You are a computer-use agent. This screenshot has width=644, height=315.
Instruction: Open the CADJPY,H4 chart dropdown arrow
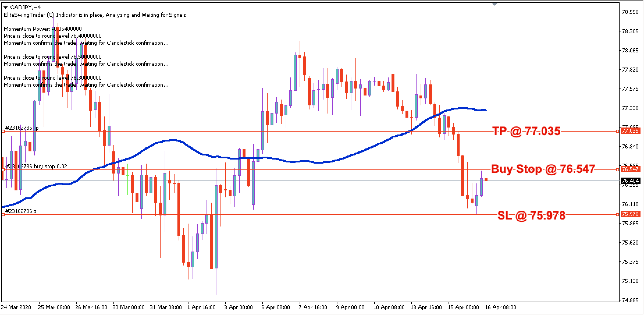click(6, 8)
